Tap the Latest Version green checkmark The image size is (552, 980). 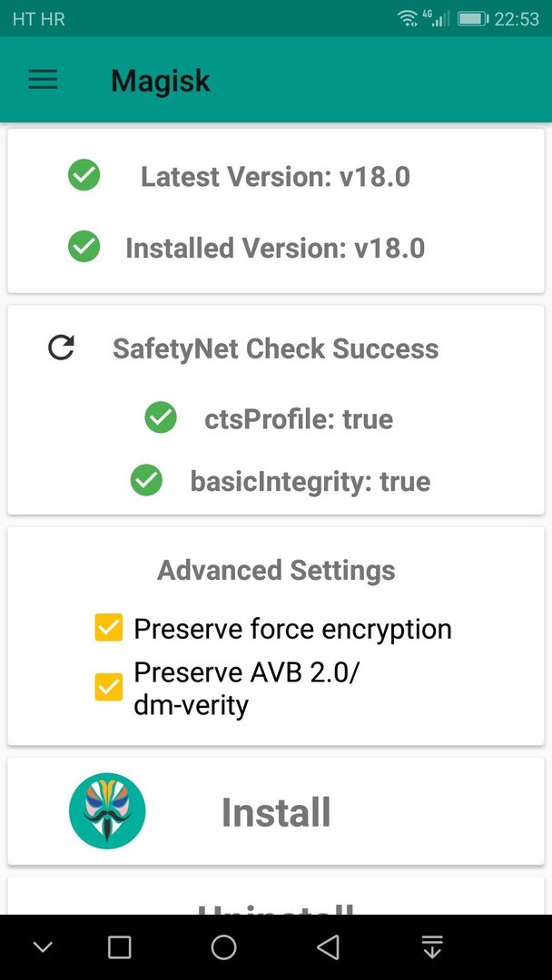[84, 175]
